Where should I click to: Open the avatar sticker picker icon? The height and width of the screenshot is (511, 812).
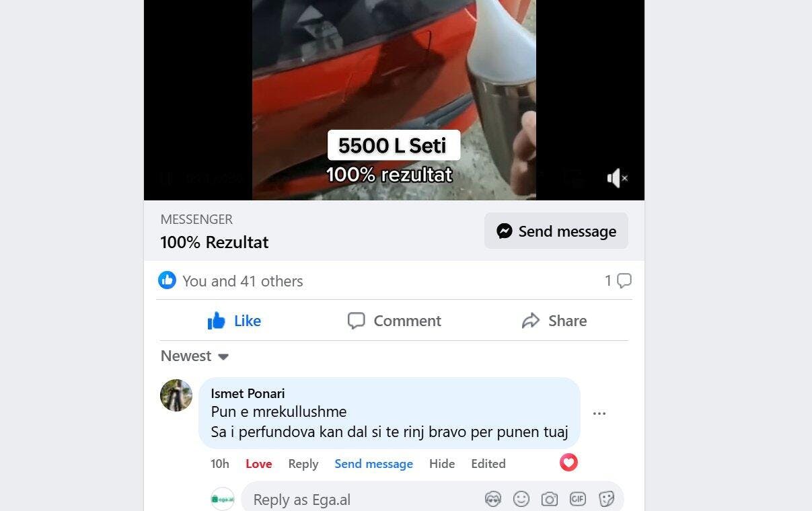(493, 499)
